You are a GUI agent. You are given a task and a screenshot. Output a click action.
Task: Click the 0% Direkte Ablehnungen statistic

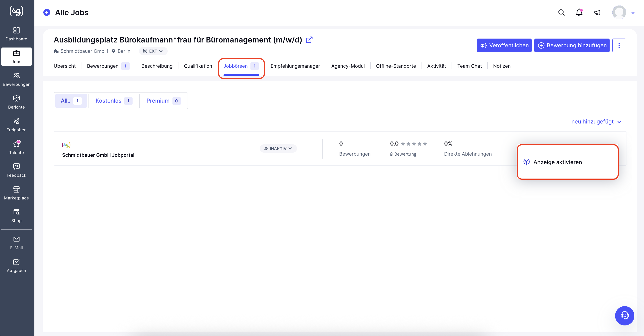pyautogui.click(x=468, y=149)
